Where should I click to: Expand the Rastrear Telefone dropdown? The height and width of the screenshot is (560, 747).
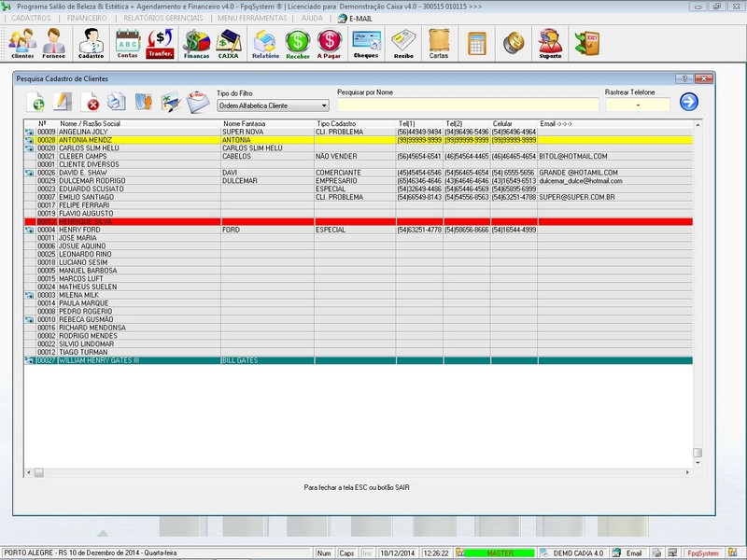(x=638, y=105)
